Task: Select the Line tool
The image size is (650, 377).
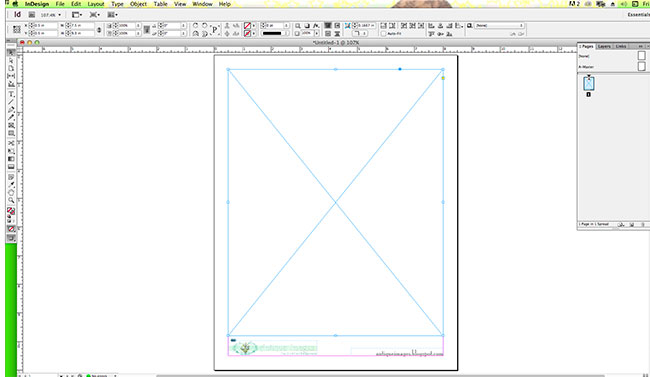Action: click(x=11, y=102)
